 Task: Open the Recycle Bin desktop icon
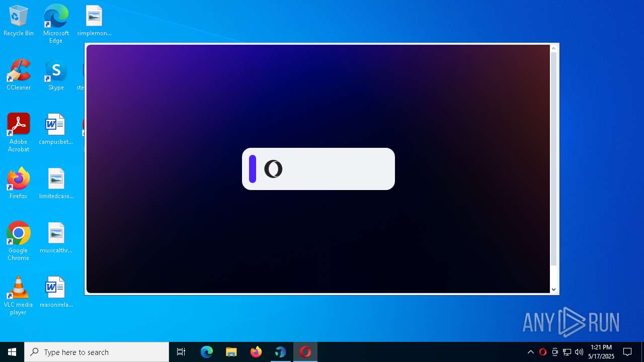19,21
